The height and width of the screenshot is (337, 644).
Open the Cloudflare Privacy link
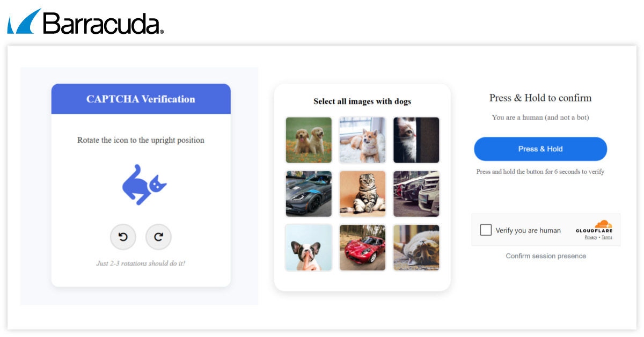pos(591,237)
